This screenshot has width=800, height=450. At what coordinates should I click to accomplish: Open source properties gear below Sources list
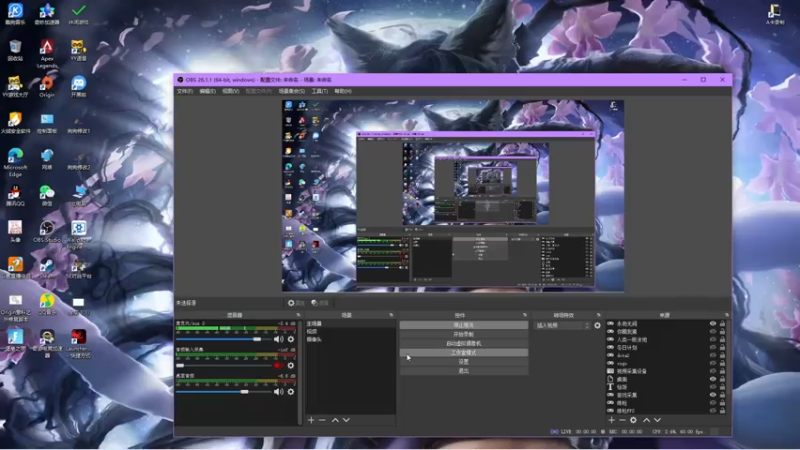pyautogui.click(x=633, y=420)
